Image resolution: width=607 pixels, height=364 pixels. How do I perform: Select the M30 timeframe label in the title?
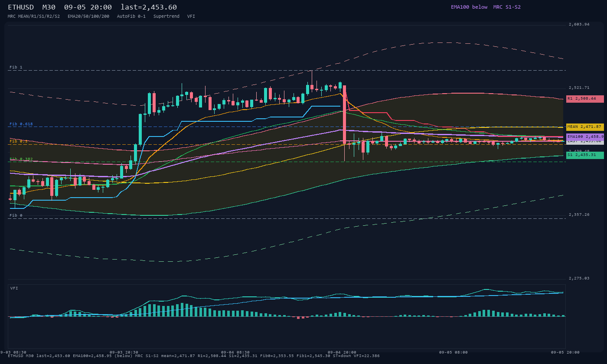49,7
